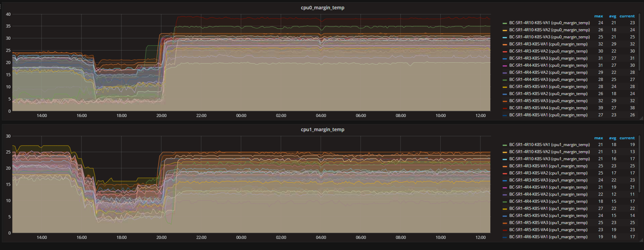Select legend label BC-SR1-4R5-K8S-VA1 (cpu0_margin_temp)
Image resolution: width=644 pixels, height=250 pixels.
click(548, 87)
